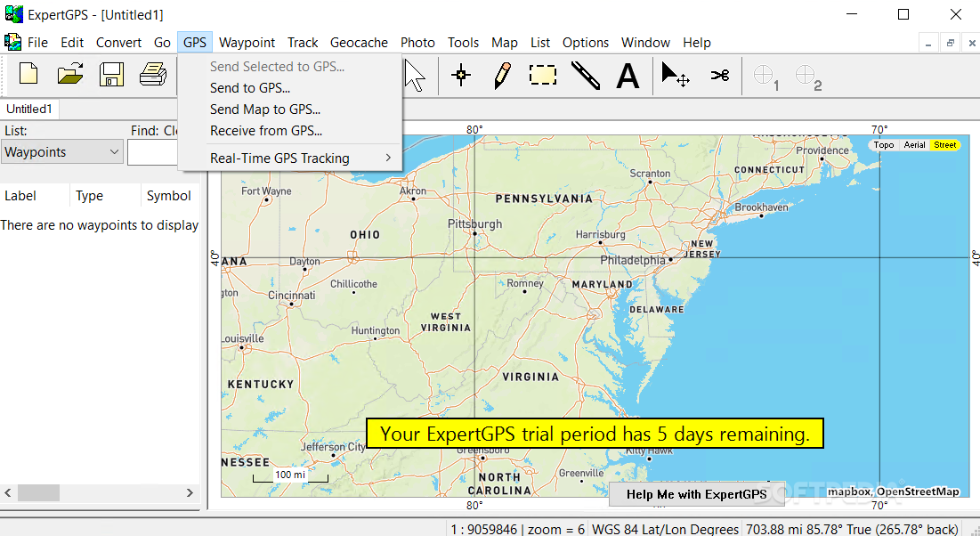The width and height of the screenshot is (980, 536).
Task: Select the ruler measure tool
Action: (586, 76)
